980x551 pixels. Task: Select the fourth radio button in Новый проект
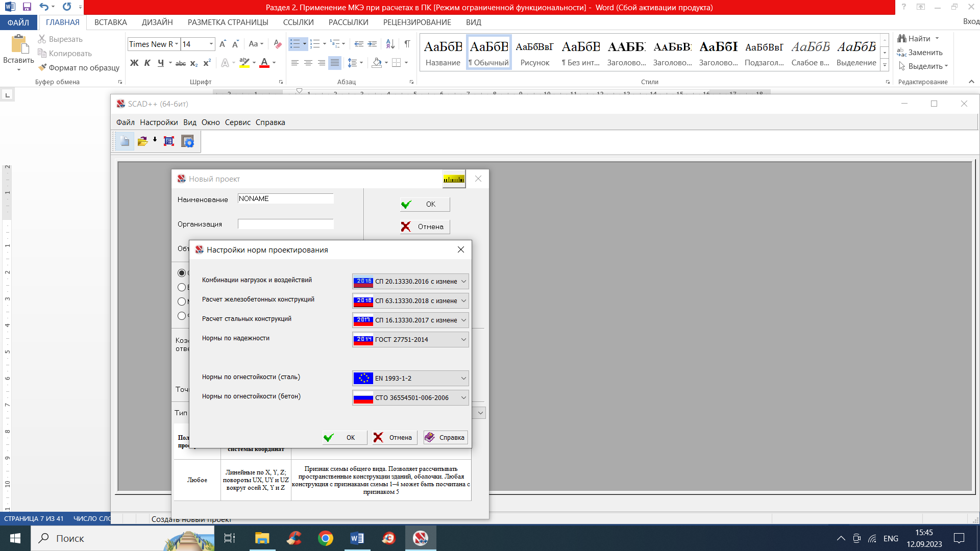click(182, 316)
